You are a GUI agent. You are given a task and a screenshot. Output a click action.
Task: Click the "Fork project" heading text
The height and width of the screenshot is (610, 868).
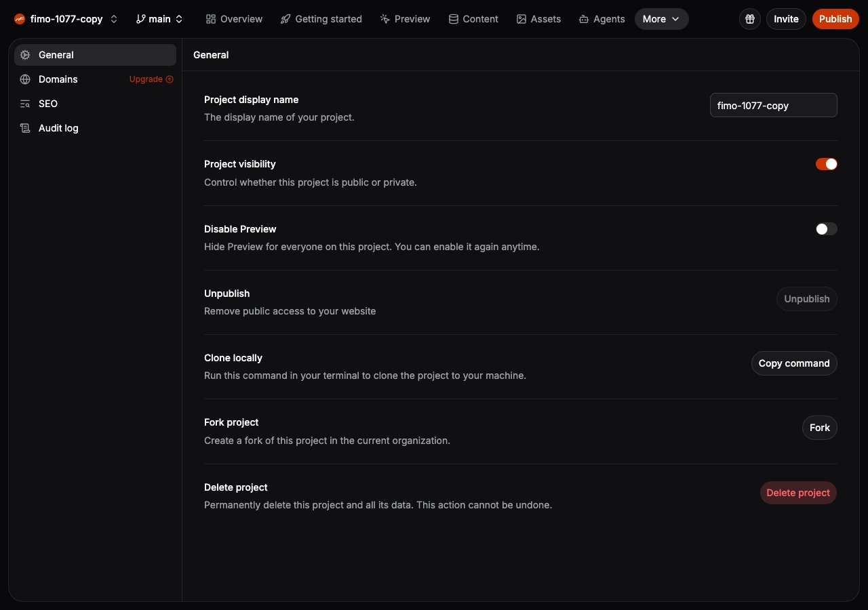pos(231,422)
